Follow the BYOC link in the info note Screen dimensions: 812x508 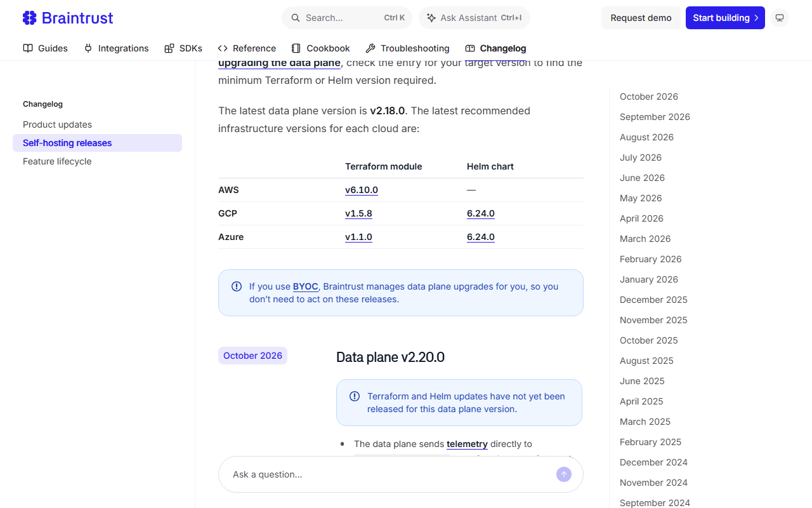pyautogui.click(x=305, y=286)
